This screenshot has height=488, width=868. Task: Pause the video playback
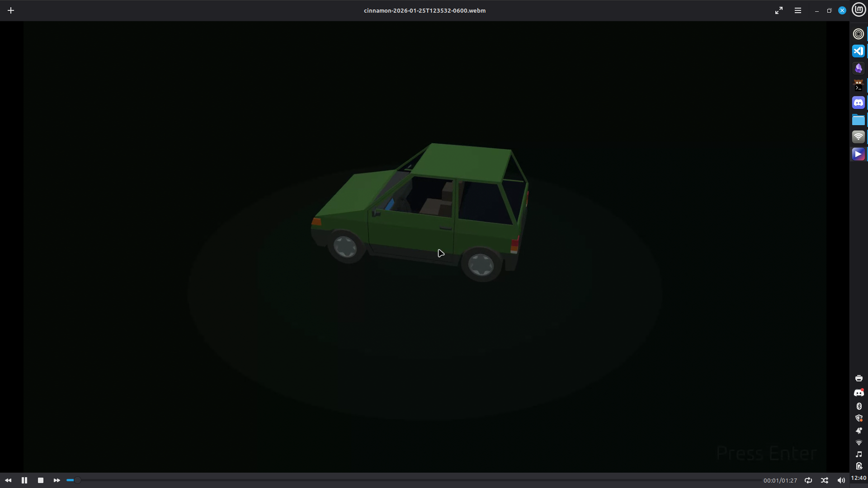click(x=24, y=480)
